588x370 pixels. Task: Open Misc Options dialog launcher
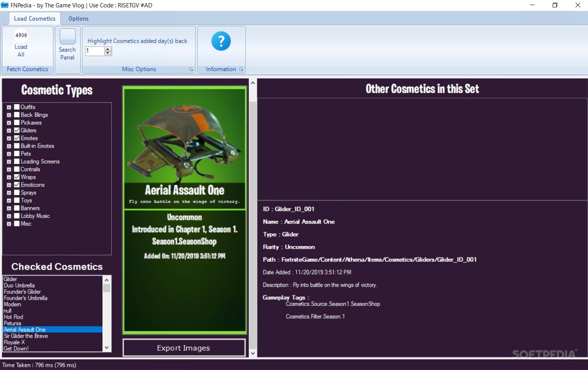191,70
